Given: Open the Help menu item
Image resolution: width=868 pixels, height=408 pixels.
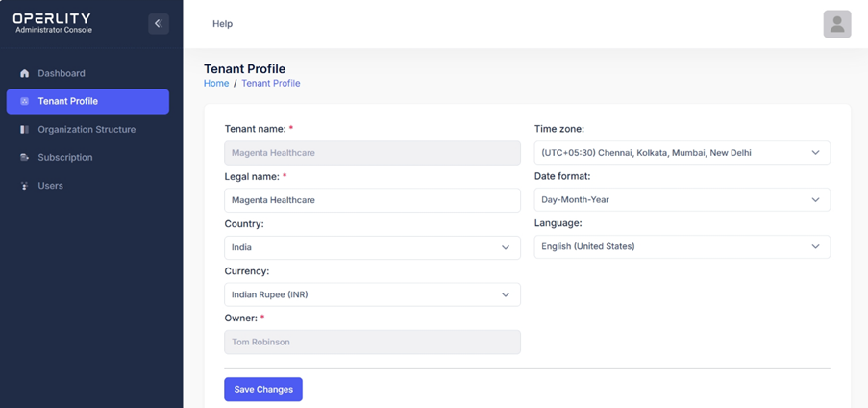Looking at the screenshot, I should (222, 24).
